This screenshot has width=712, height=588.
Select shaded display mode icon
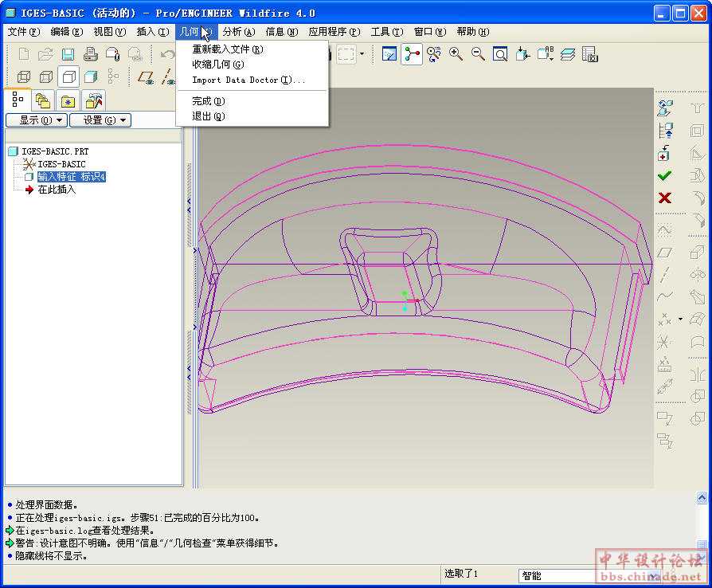[x=91, y=76]
